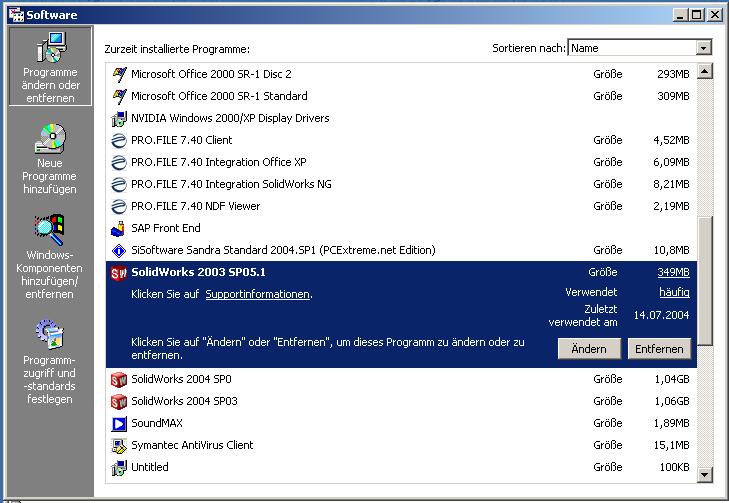Screen dimensions: 729x503
Task: Click 'Zurzeit installierte Programme:' heading
Action: point(177,49)
